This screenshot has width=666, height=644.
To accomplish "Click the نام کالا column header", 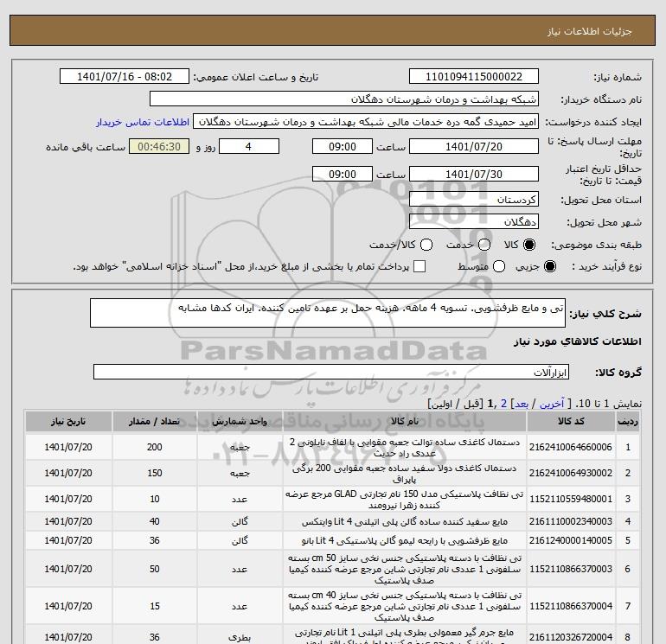I will pyautogui.click(x=405, y=422).
